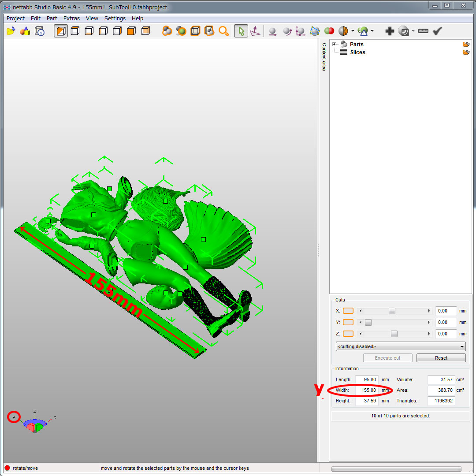Click the Y cut slider handle
The image size is (476, 476).
(368, 322)
